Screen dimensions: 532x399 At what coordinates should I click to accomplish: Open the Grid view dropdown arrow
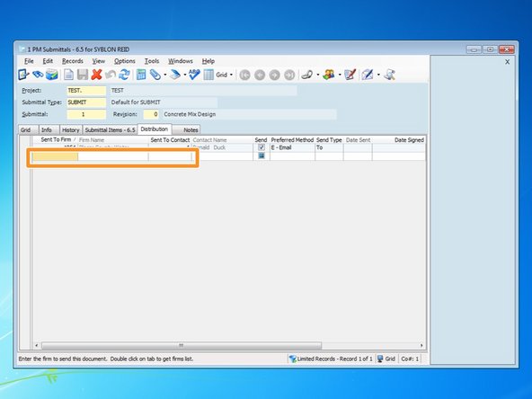pos(231,75)
